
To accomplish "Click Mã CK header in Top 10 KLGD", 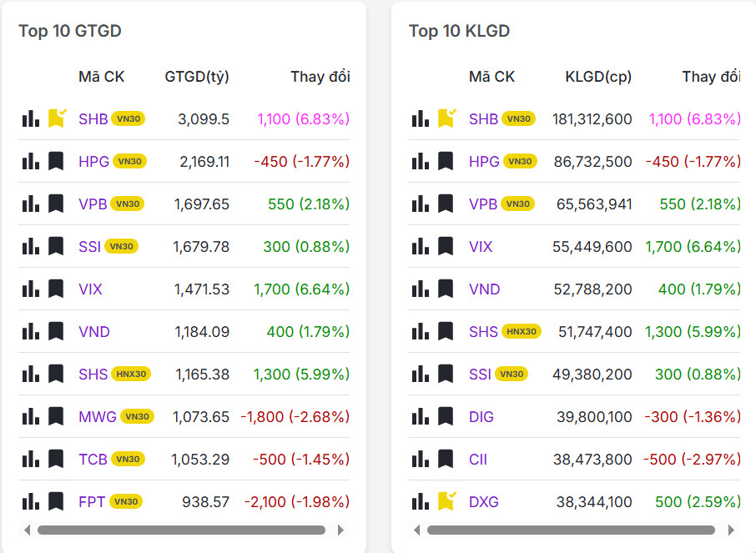I will pyautogui.click(x=491, y=77).
